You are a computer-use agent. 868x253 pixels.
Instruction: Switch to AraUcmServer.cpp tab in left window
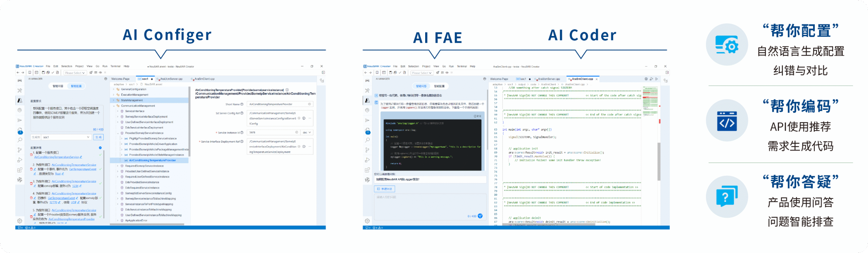171,79
